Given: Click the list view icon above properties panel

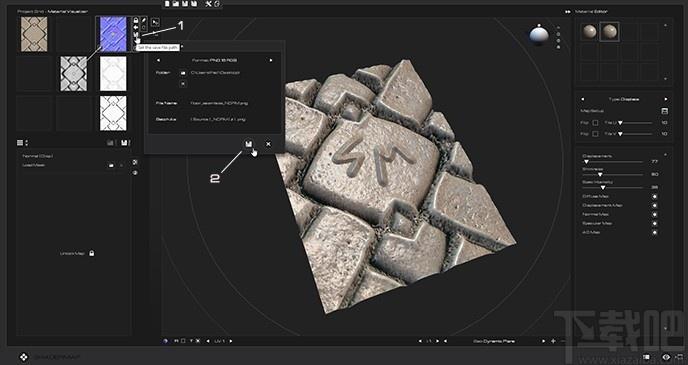Looking at the screenshot, I should coord(20,143).
